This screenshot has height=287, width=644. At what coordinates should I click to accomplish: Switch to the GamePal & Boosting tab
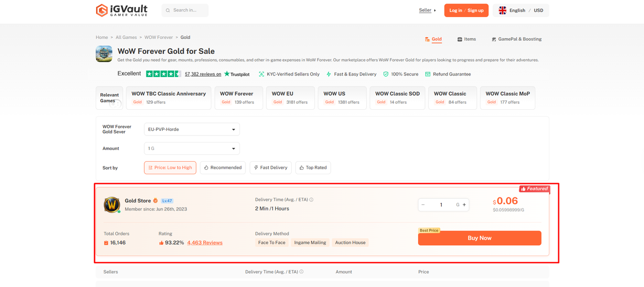click(x=517, y=39)
